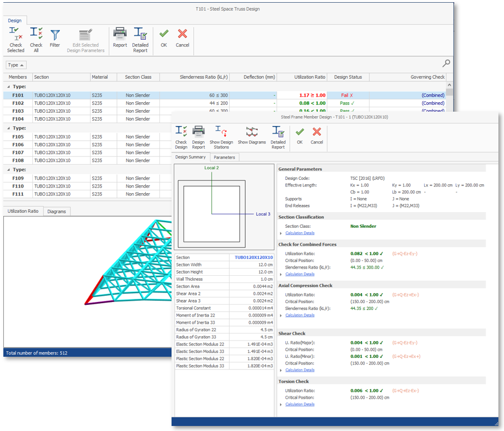Open the Filter tool
Screen dimensions: 504x431
tap(55, 35)
